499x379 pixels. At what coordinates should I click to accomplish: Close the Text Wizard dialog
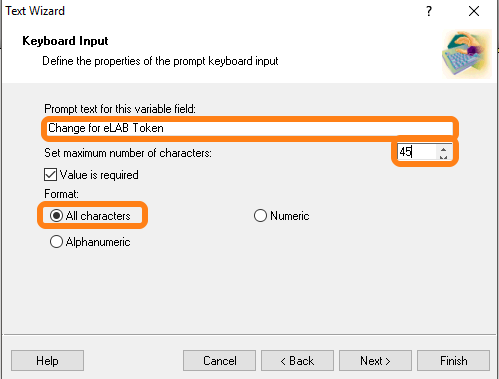pyautogui.click(x=474, y=11)
